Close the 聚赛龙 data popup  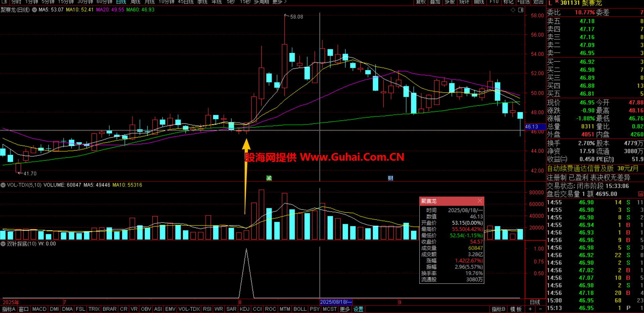point(480,201)
